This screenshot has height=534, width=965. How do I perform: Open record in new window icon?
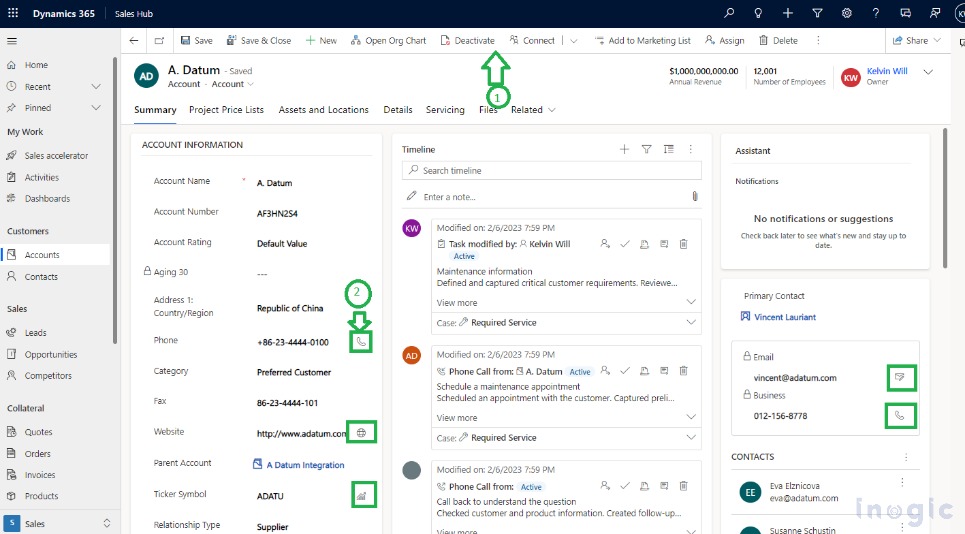pos(159,41)
